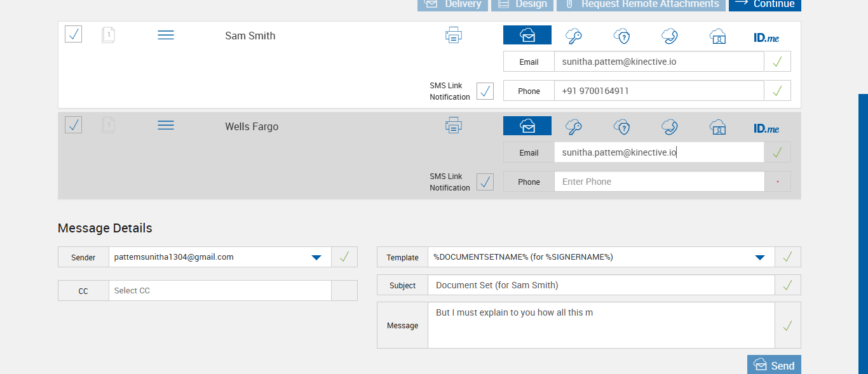Choose ID.me verification for Sam Smith
868x374 pixels.
click(766, 37)
